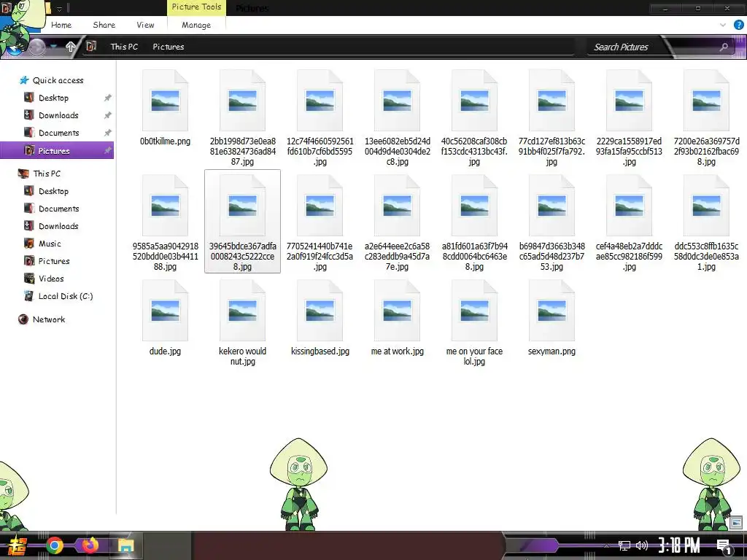Image resolution: width=747 pixels, height=560 pixels.
Task: Open Music folder under This PC
Action: (50, 244)
